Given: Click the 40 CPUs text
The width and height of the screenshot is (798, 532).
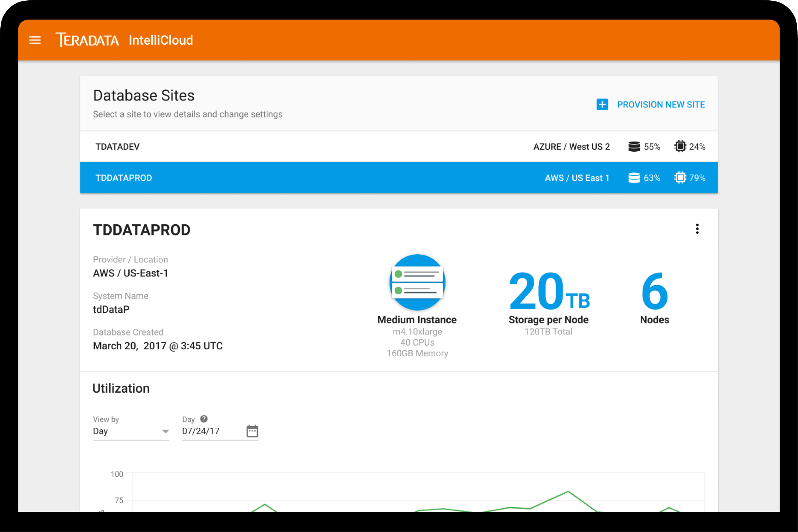Looking at the screenshot, I should pyautogui.click(x=417, y=343).
